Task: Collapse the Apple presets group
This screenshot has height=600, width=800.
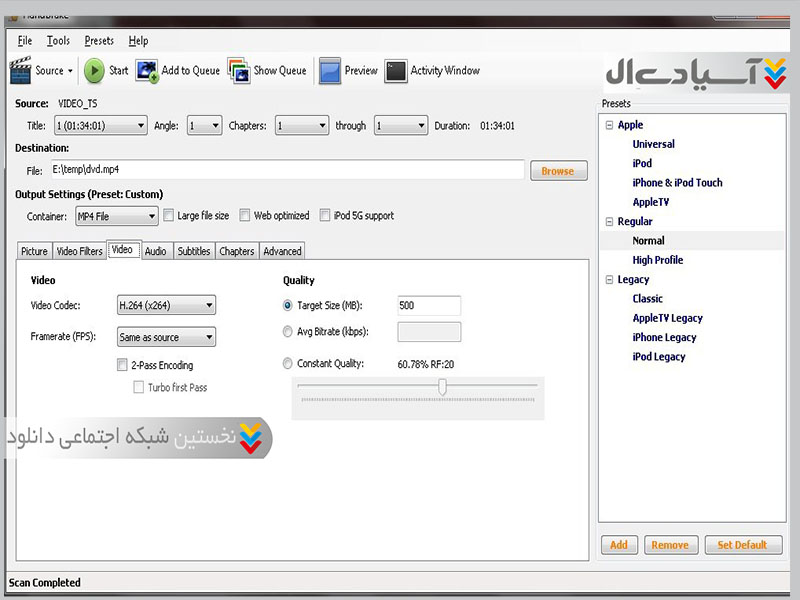Action: 608,125
